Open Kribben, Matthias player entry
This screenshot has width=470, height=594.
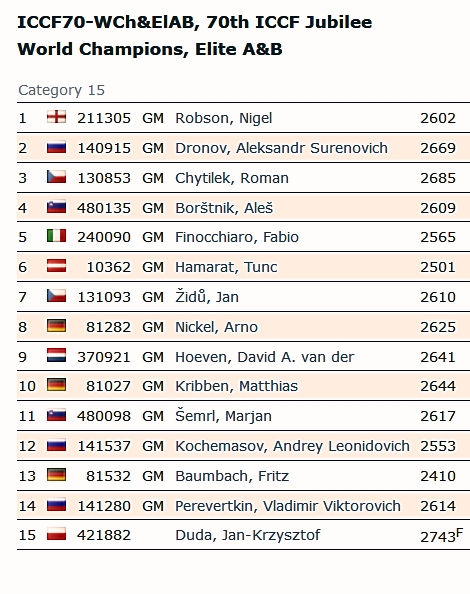tap(236, 386)
